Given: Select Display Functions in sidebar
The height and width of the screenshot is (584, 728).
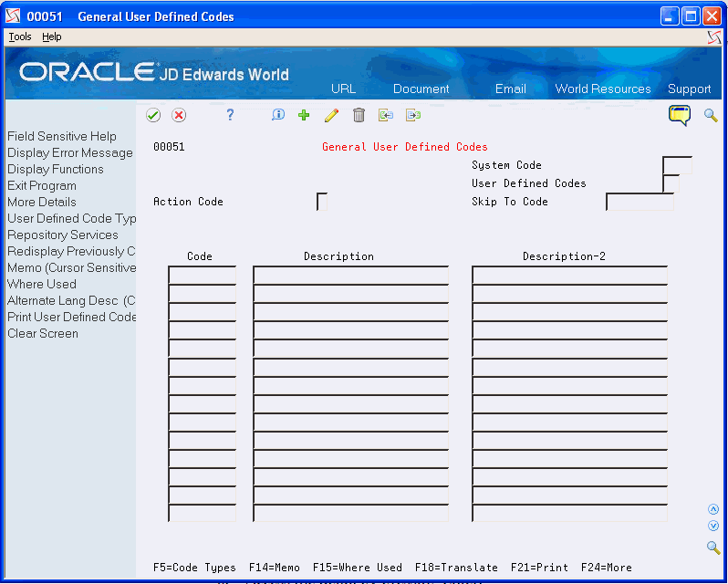Looking at the screenshot, I should point(56,169).
